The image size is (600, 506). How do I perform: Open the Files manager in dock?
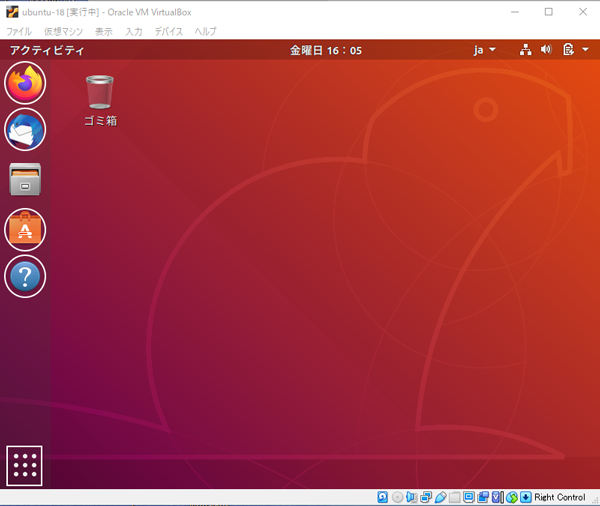click(25, 179)
